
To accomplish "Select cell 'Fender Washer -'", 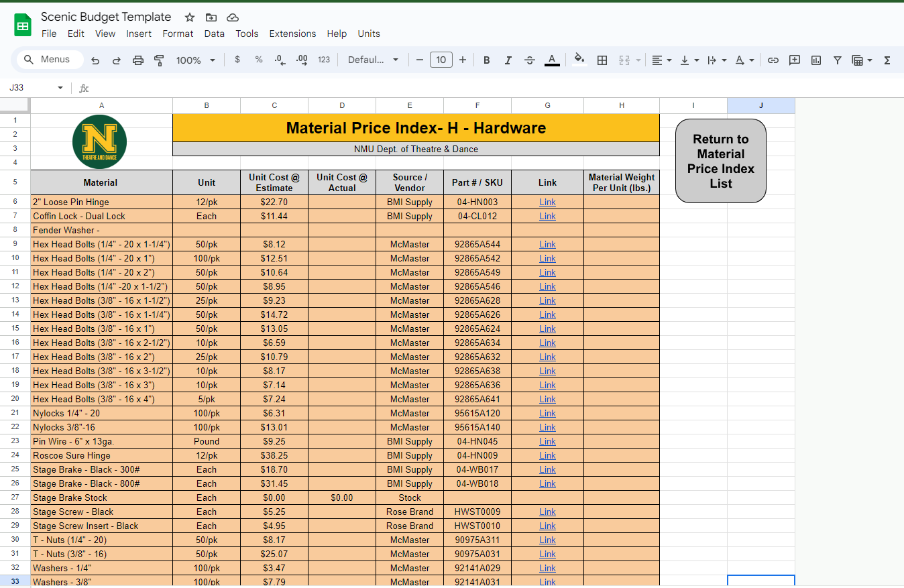I will tap(101, 230).
